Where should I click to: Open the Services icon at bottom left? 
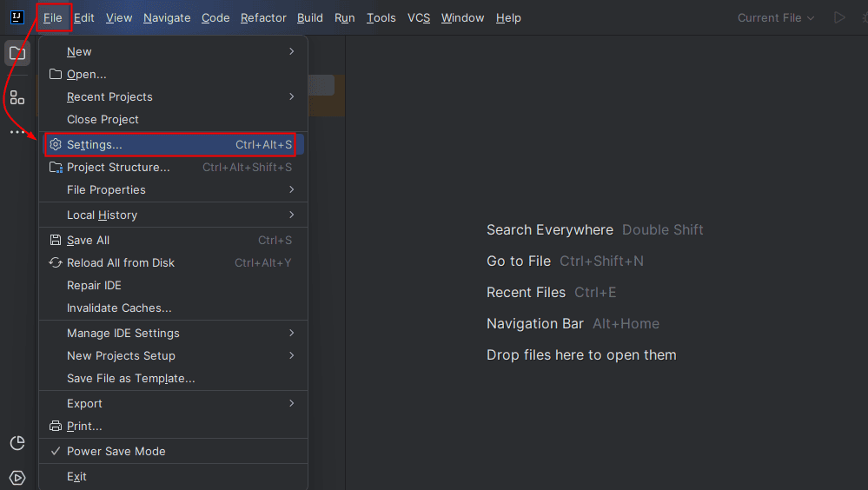pyautogui.click(x=17, y=477)
